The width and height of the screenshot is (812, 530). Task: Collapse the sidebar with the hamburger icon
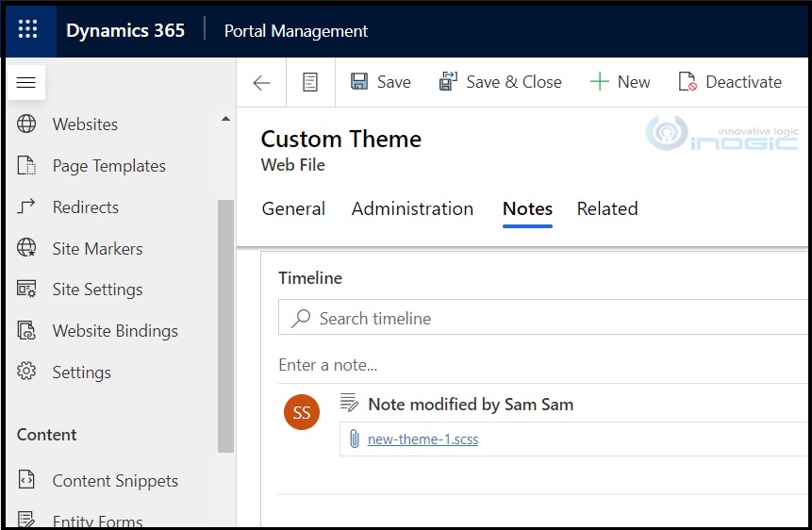(x=25, y=82)
